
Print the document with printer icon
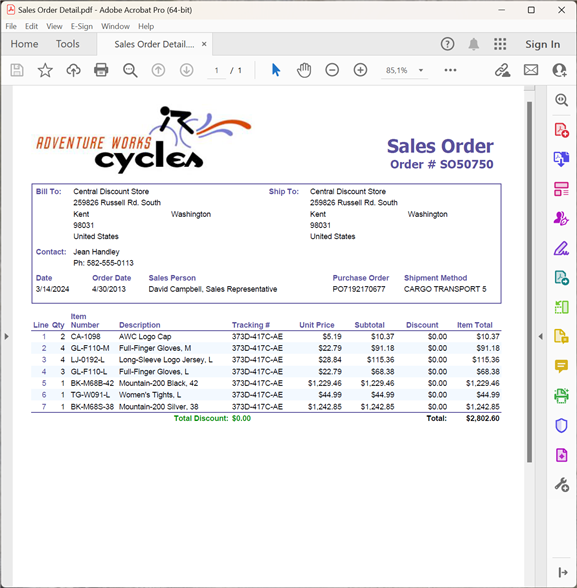[x=101, y=70]
